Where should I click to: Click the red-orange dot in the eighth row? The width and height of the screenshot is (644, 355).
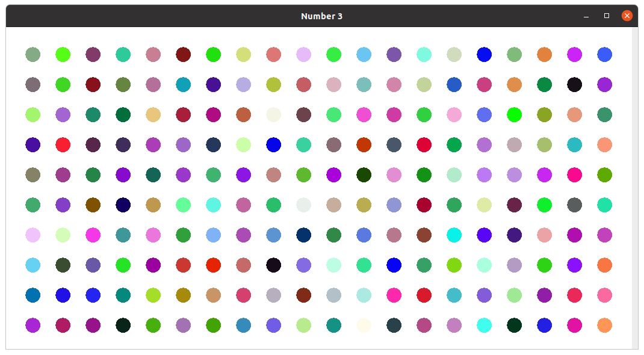point(213,265)
